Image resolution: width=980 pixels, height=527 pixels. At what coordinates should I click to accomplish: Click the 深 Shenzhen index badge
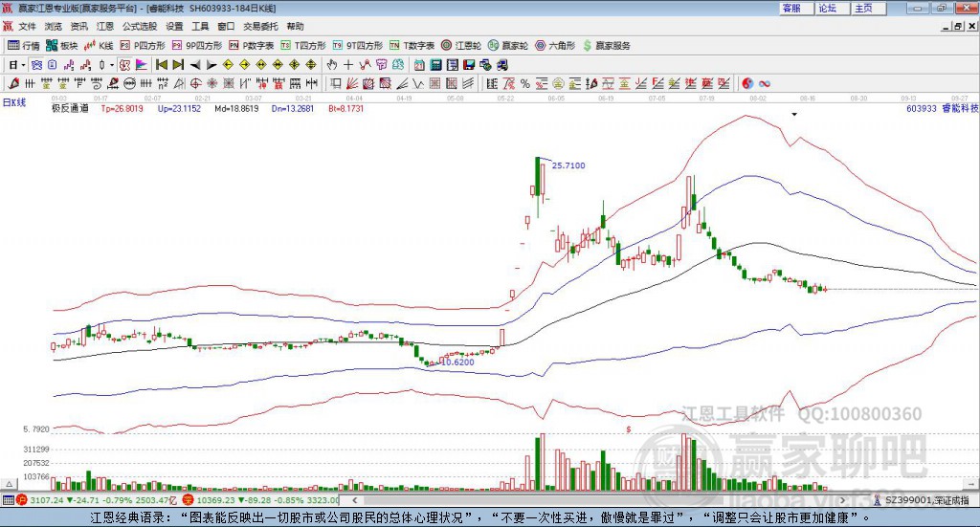188,500
